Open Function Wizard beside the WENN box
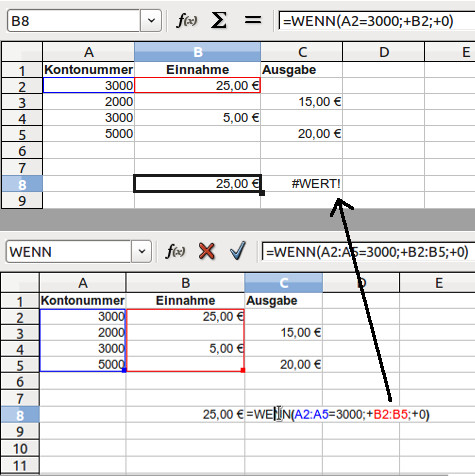The height and width of the screenshot is (476, 475). [x=175, y=251]
